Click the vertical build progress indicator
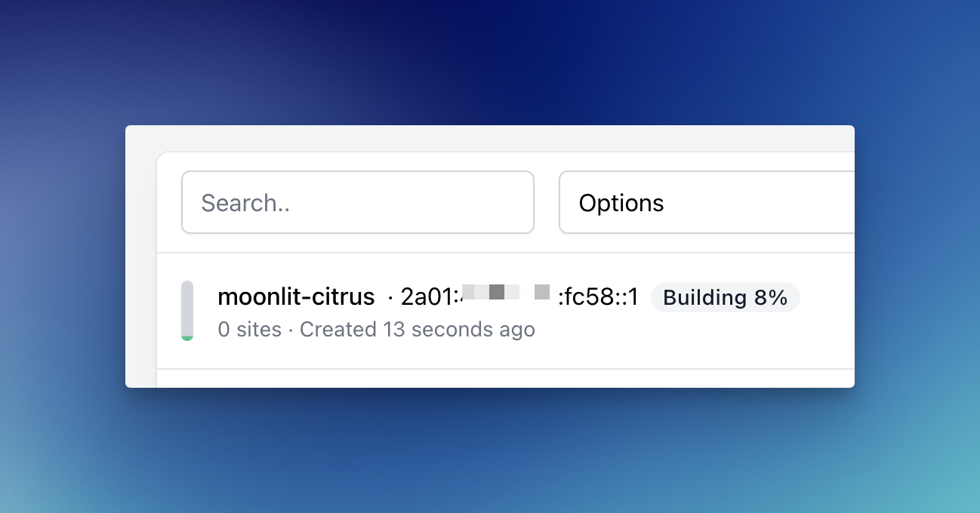 tap(187, 311)
